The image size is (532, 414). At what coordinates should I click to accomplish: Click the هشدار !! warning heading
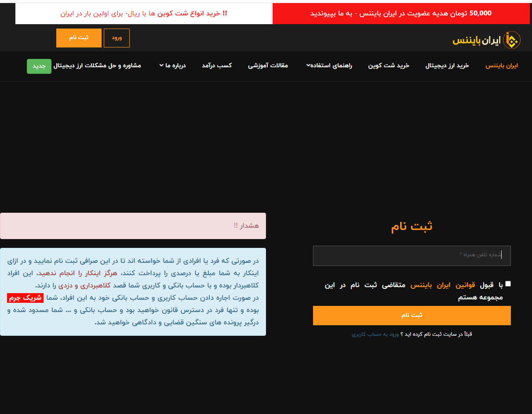point(246,225)
